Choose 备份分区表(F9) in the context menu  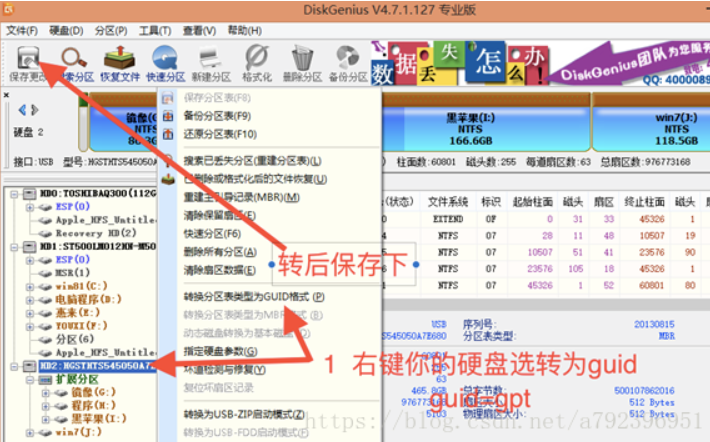click(217, 116)
